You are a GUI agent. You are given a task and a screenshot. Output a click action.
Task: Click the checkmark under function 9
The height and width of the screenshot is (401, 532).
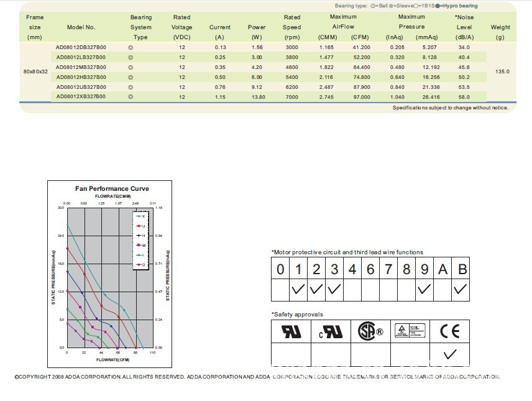pos(424,289)
